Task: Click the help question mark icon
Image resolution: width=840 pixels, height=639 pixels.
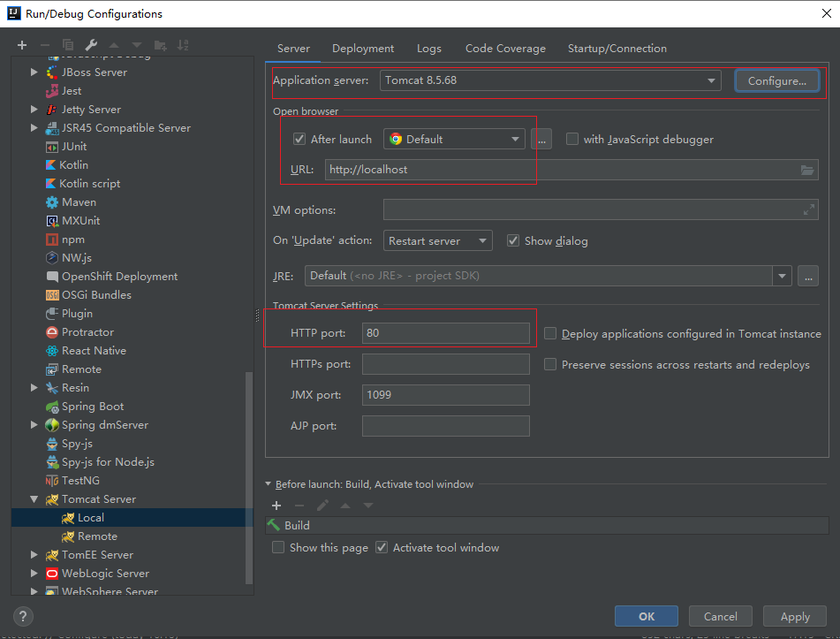Action: pos(23,617)
